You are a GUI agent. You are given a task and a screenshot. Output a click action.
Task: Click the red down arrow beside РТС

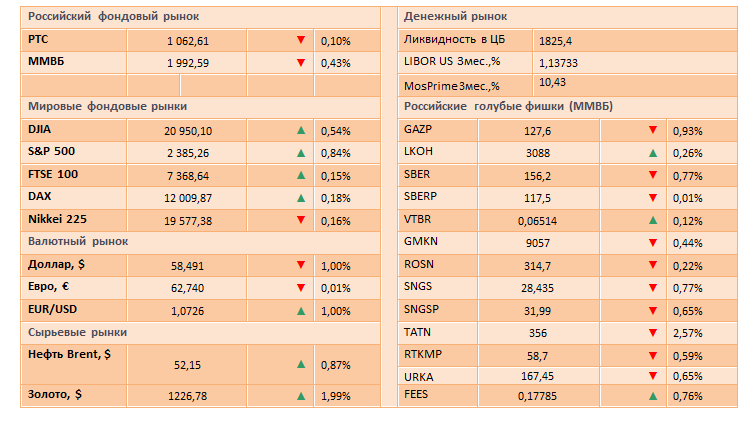[x=300, y=41]
